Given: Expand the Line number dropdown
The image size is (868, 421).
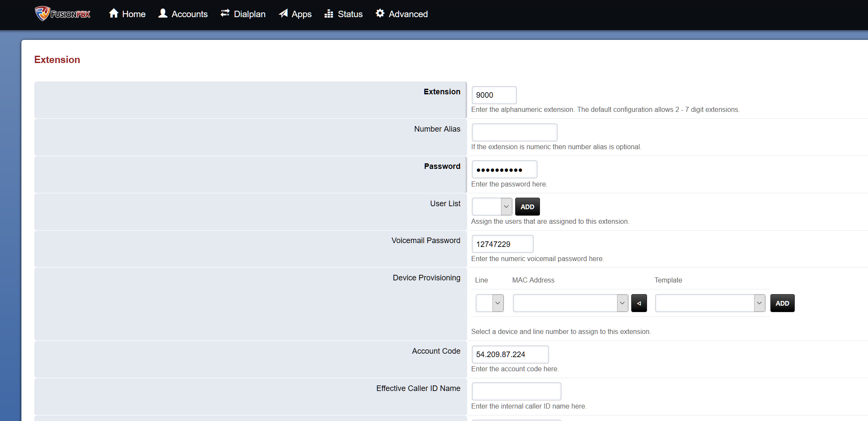Looking at the screenshot, I should [489, 303].
